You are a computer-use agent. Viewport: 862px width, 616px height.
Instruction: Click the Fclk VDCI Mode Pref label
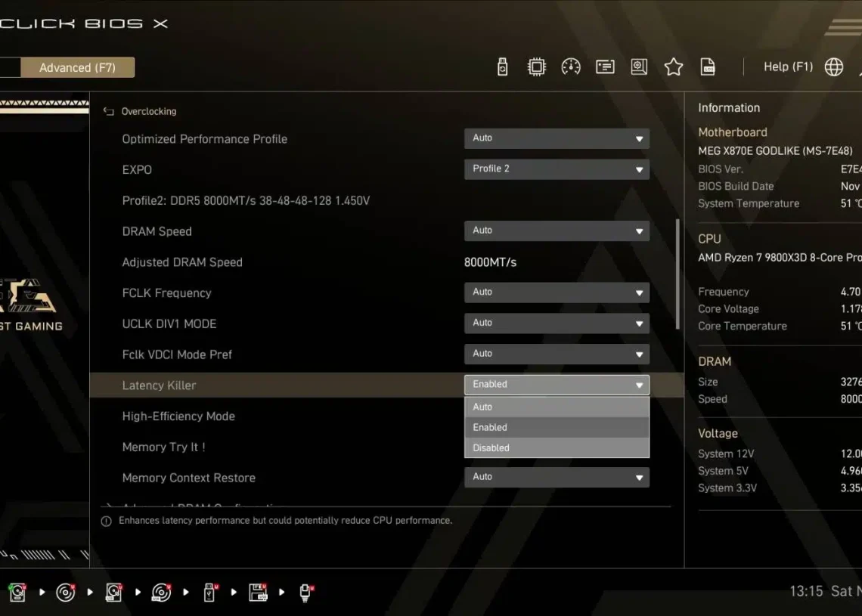coord(176,355)
